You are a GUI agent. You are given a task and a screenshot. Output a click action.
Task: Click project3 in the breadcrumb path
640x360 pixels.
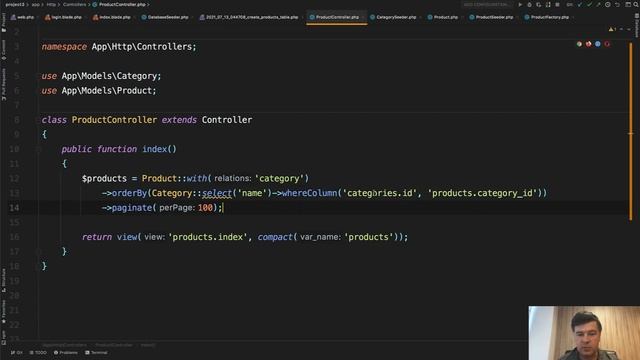(x=15, y=4)
